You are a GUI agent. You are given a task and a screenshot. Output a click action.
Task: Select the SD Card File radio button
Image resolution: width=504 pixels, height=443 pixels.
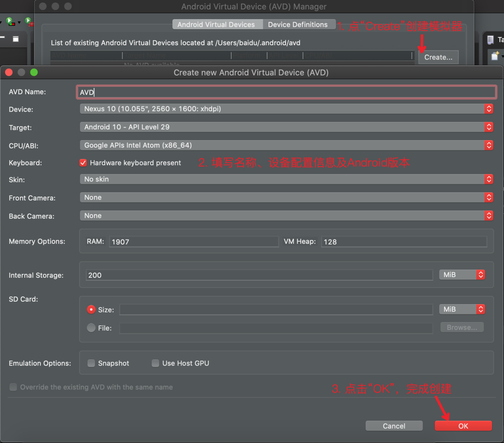pyautogui.click(x=91, y=328)
